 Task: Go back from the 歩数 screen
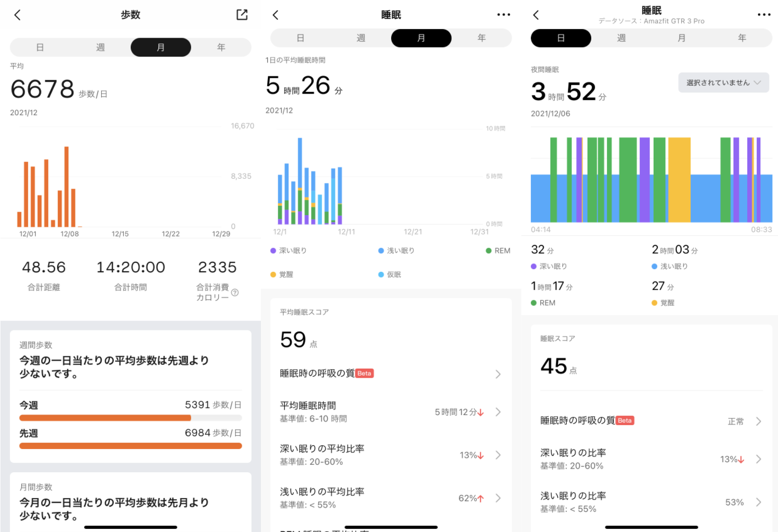click(17, 15)
